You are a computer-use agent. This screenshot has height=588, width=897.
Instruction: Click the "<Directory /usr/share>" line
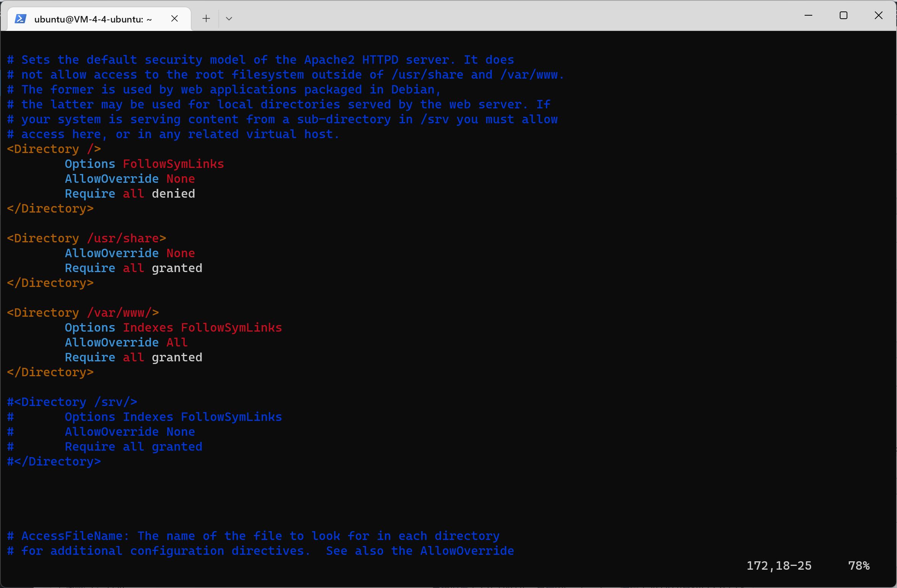pos(87,238)
